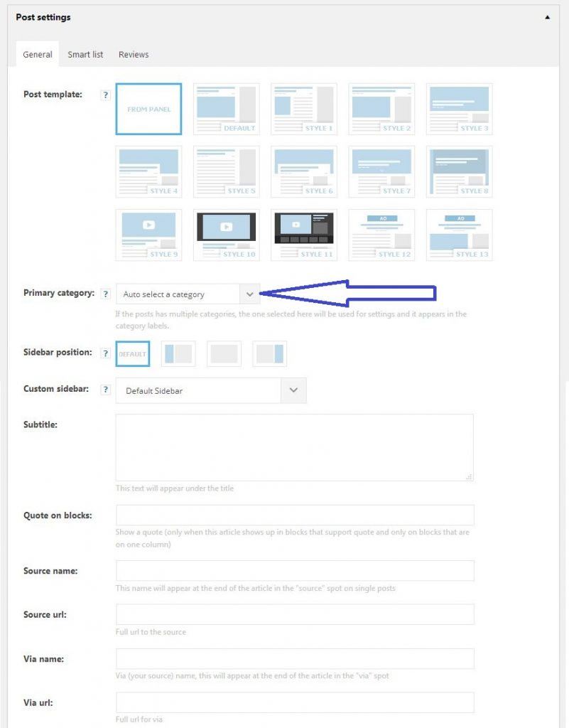This screenshot has height=728, width=569.
Task: Click help icon beside Post template
Action: 106,95
